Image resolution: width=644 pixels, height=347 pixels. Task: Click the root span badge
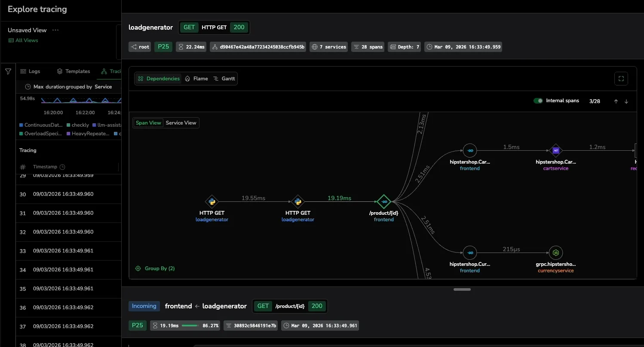click(x=140, y=47)
